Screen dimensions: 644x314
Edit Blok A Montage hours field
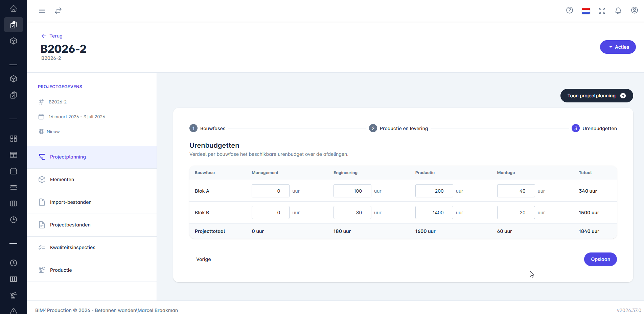[x=516, y=191]
